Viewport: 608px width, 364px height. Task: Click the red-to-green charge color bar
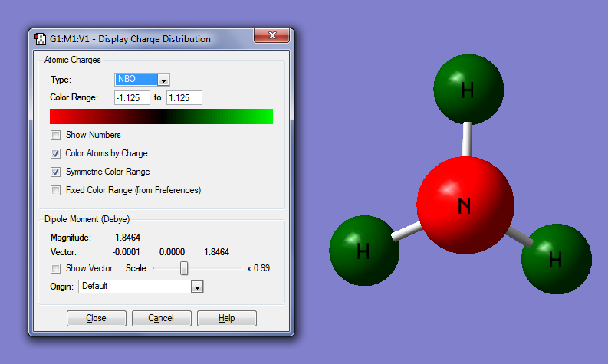coord(161,116)
